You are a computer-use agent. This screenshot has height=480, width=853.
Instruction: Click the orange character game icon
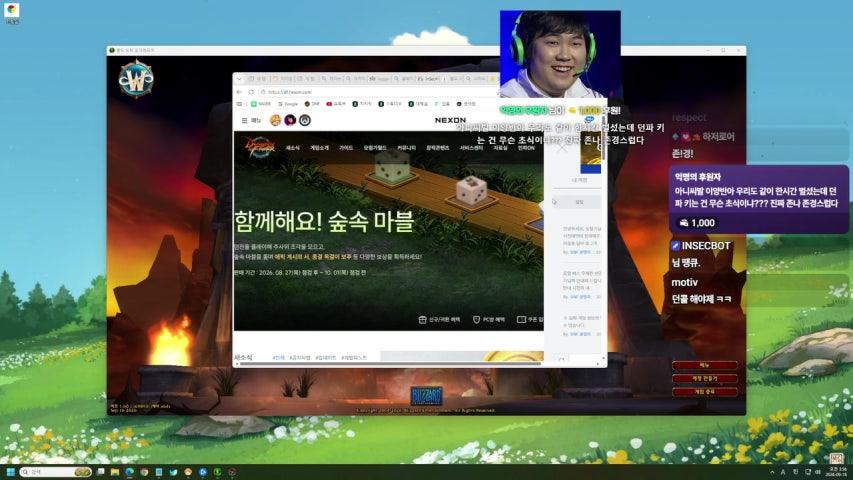tap(276, 120)
